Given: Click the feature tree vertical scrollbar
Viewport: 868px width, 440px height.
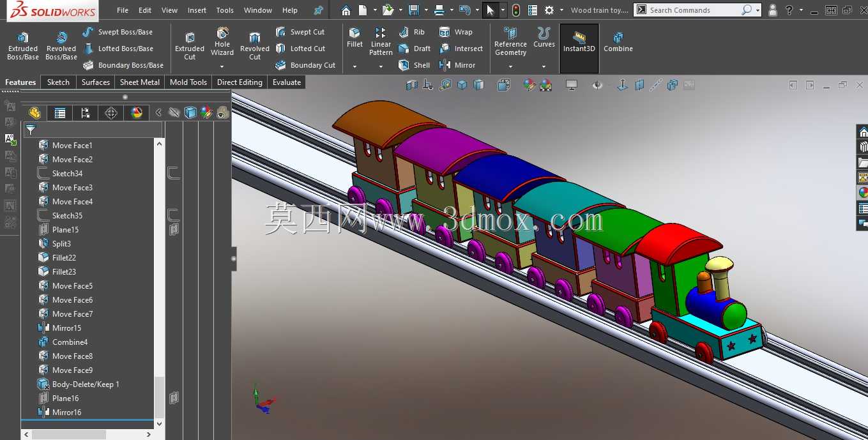Looking at the screenshot, I should click(x=159, y=284).
